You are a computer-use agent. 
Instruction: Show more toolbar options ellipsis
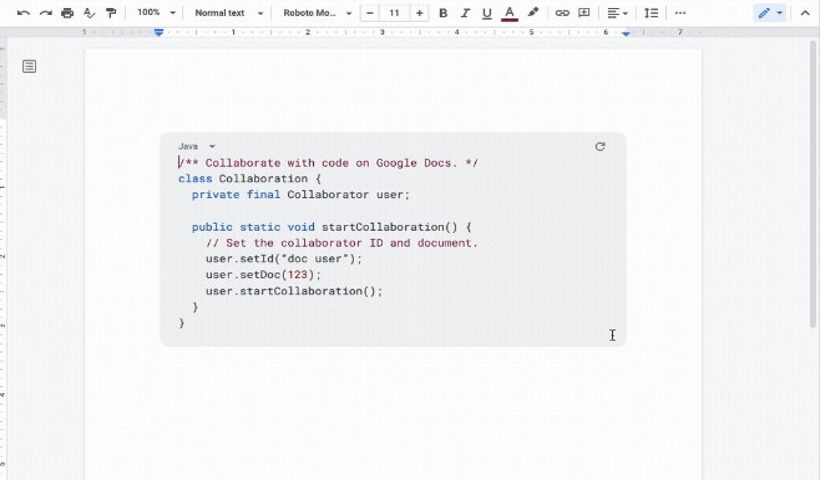tap(680, 13)
